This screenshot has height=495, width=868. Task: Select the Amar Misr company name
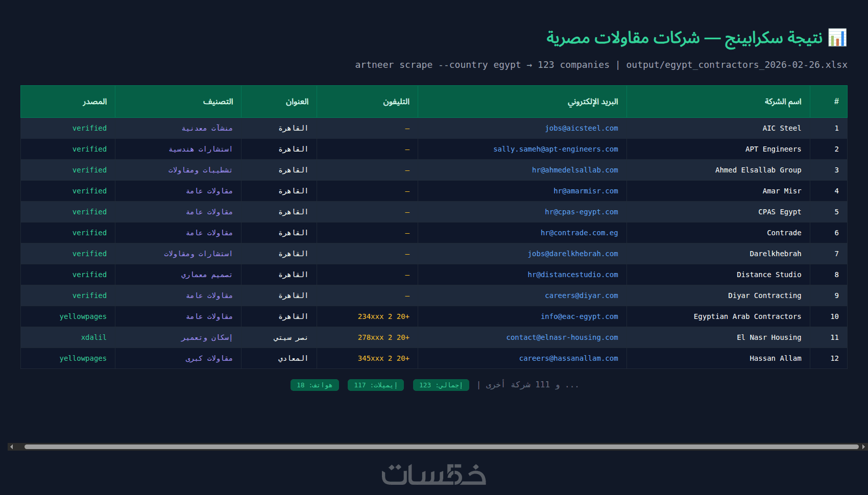click(782, 191)
